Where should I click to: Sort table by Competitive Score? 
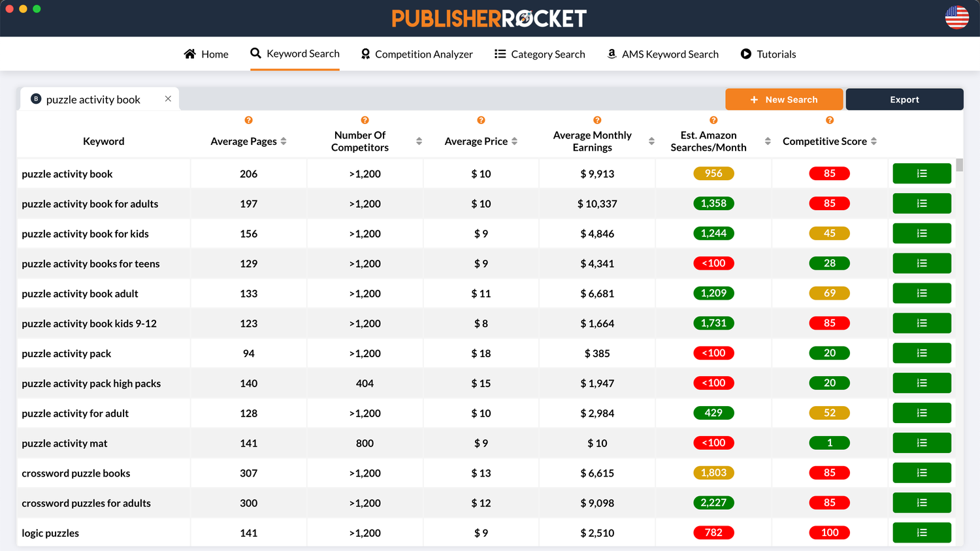[x=874, y=141]
